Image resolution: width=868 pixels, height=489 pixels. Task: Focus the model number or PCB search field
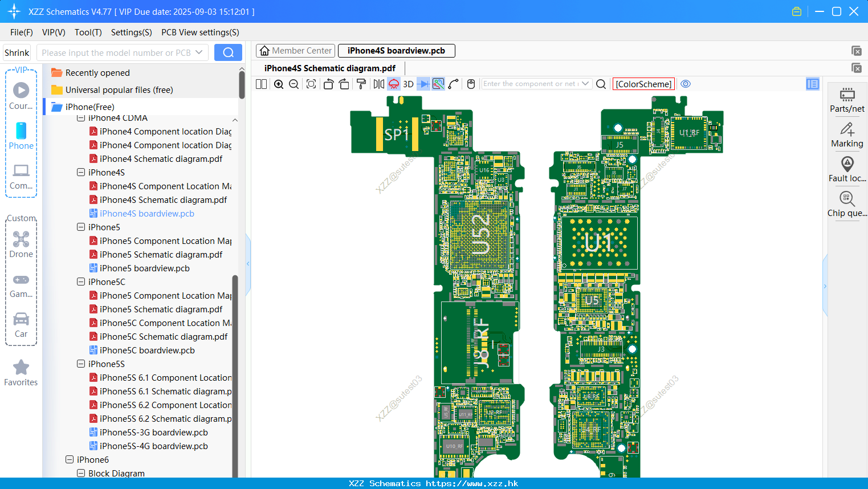116,52
